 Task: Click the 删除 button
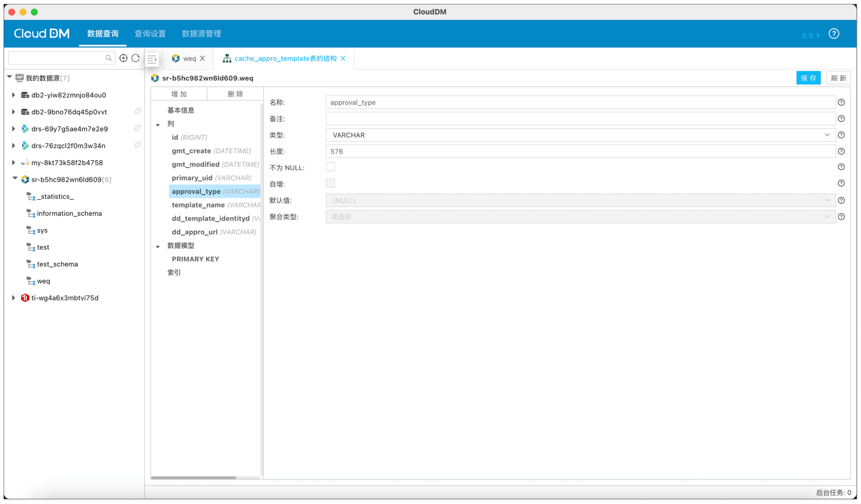(235, 94)
